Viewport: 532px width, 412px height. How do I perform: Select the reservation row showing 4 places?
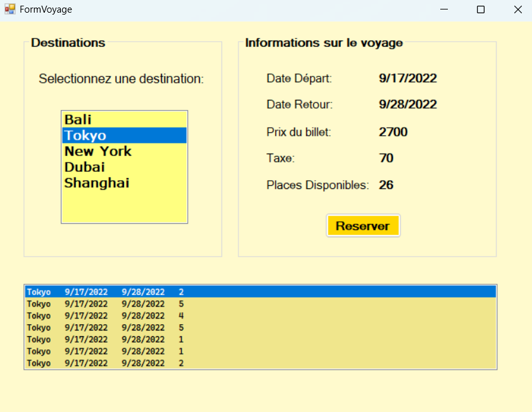(260, 316)
